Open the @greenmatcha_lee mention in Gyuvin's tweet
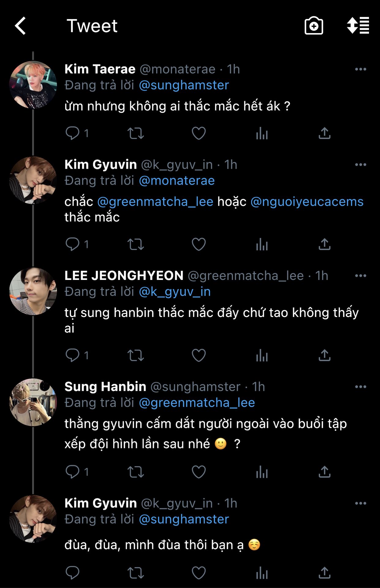 (x=155, y=202)
